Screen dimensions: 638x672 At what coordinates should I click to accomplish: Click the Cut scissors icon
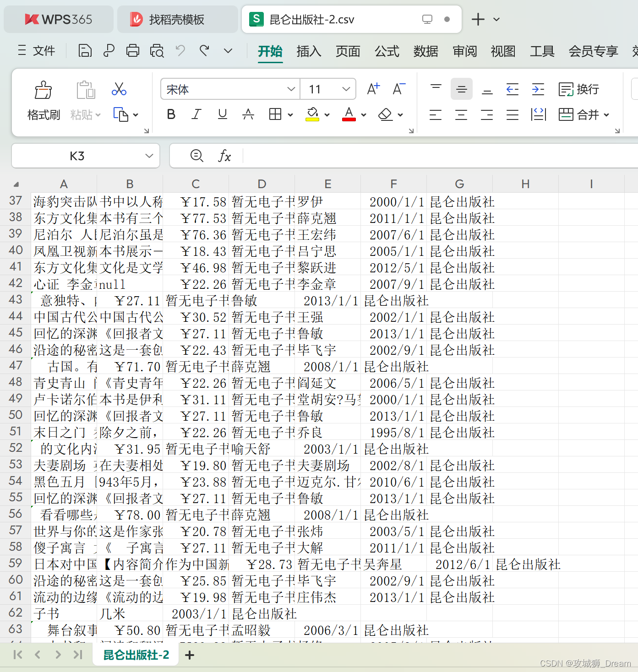pos(119,89)
